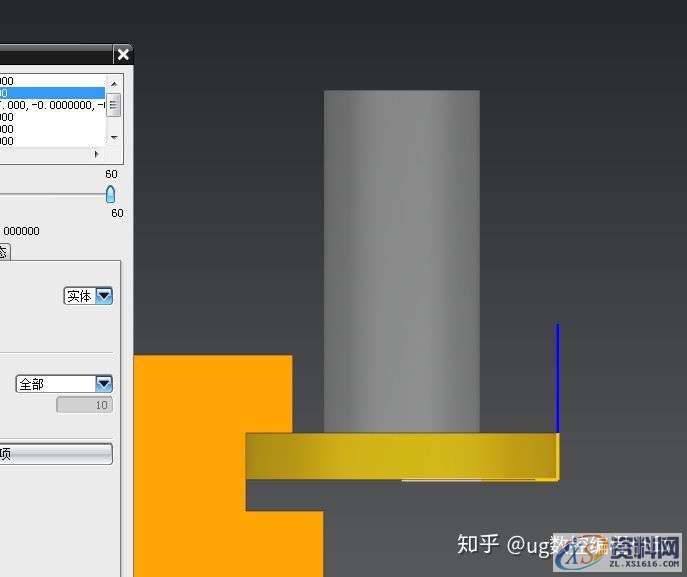Viewport: 687px width, 577px height.
Task: Open the 实体 dropdown
Action: tap(103, 296)
